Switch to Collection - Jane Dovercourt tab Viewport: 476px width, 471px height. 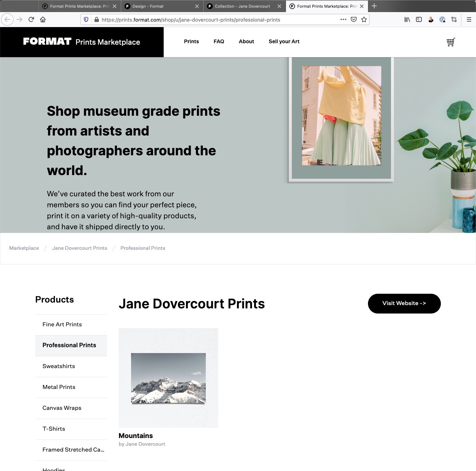[242, 6]
